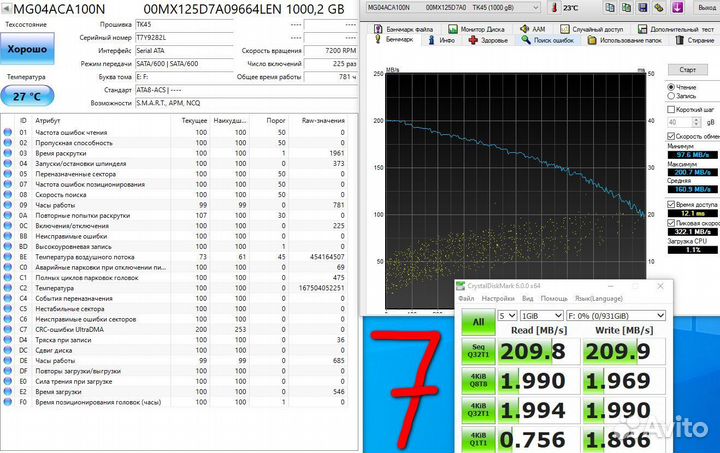Click the blue status orb for attribute BB
Image resolution: width=720 pixels, height=453 pixels.
tap(7, 236)
